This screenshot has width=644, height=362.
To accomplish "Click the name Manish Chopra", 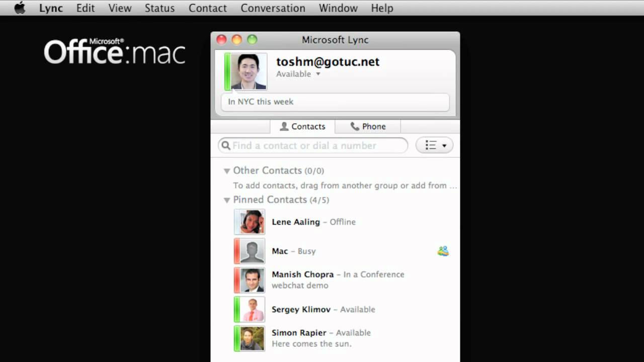I will pyautogui.click(x=302, y=275).
